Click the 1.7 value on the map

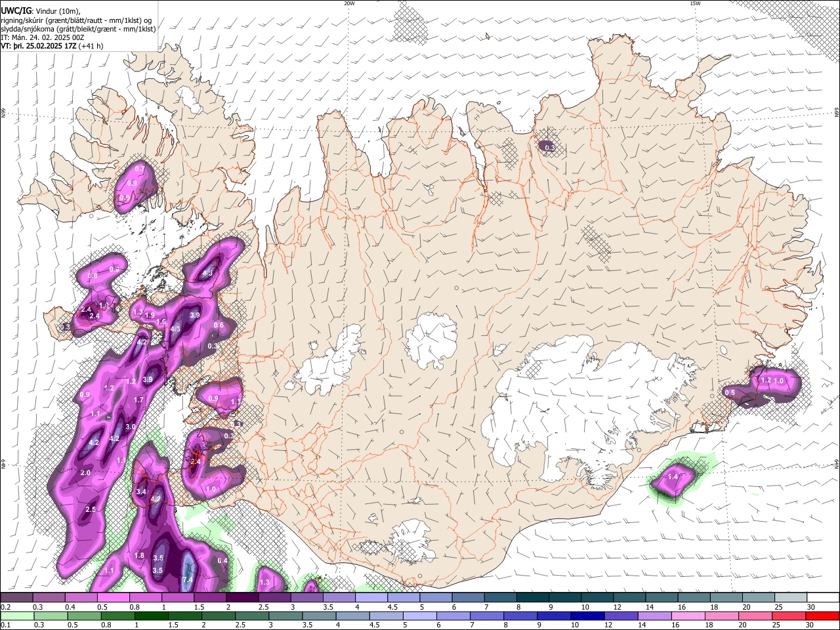(138, 400)
